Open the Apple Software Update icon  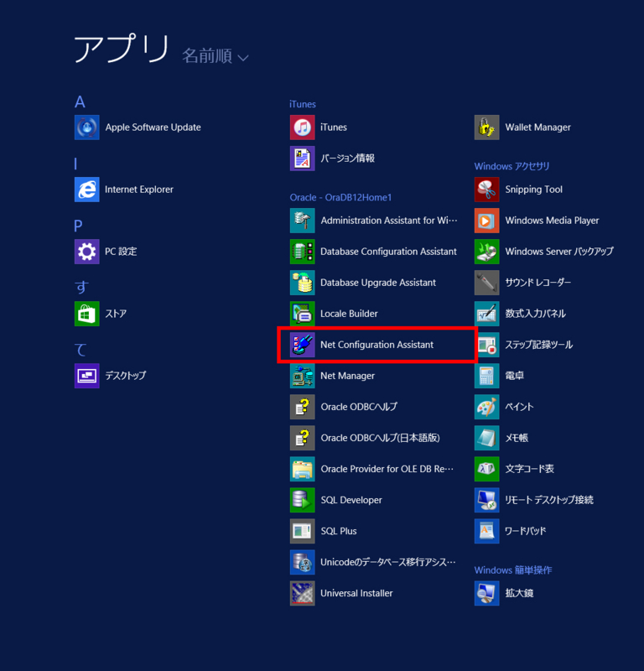pos(87,127)
